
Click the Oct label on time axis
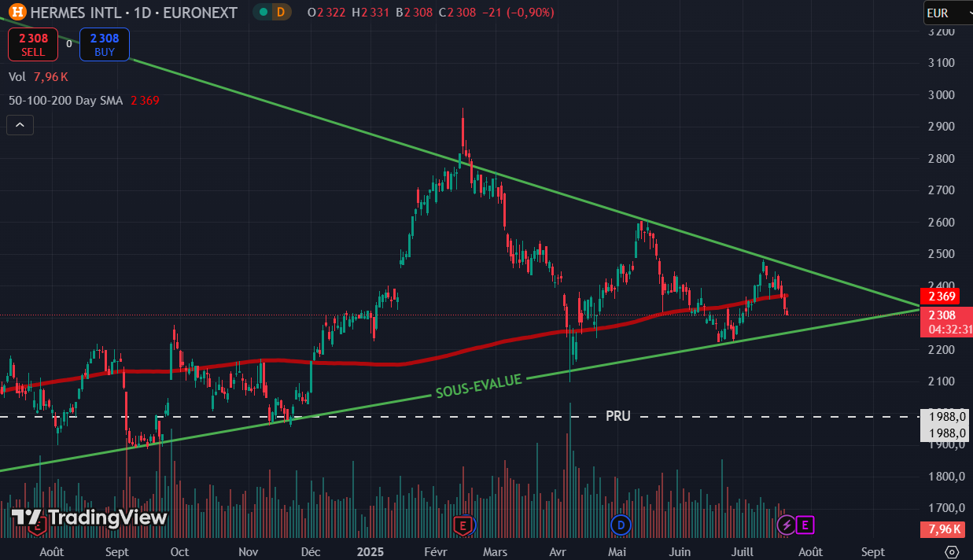tap(179, 552)
